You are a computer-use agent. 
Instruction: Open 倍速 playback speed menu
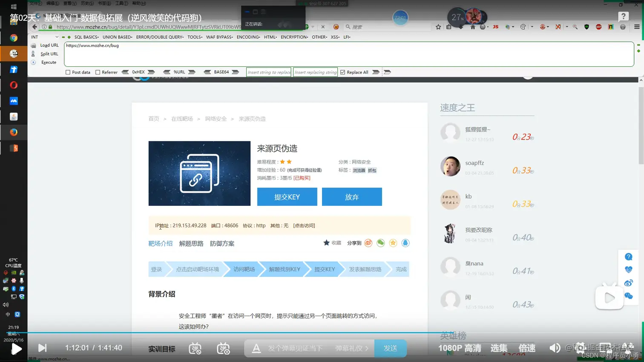click(527, 348)
